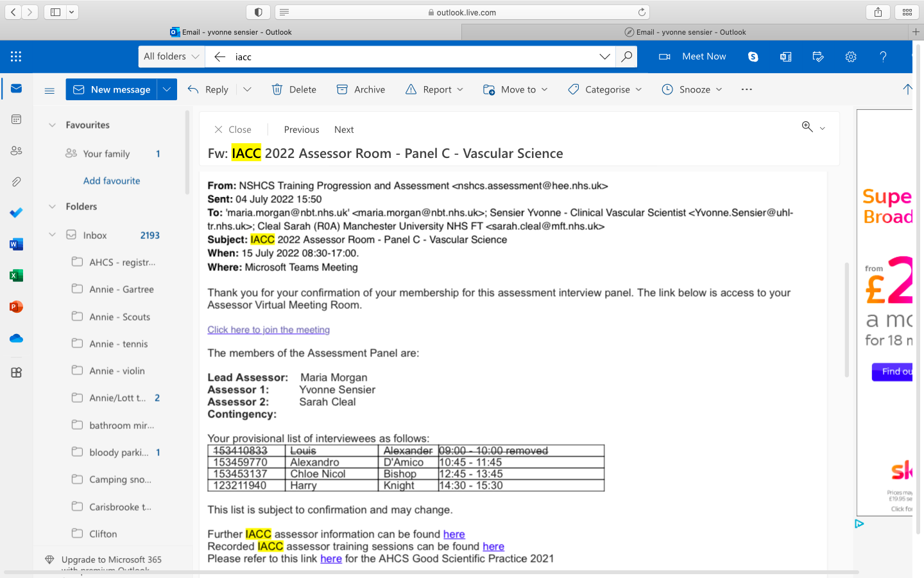The width and height of the screenshot is (924, 578).
Task: Toggle the hamburger navigation pane button
Action: 49,90
